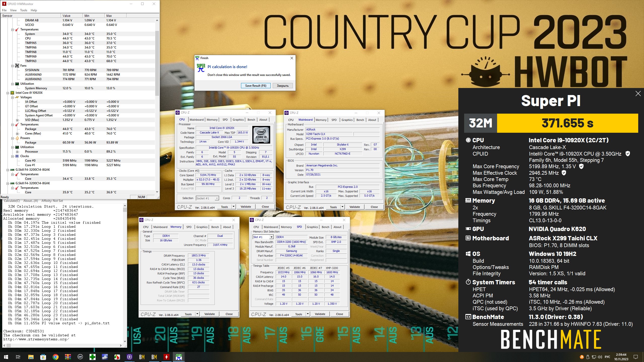Open Task View from the taskbar

coord(18,357)
